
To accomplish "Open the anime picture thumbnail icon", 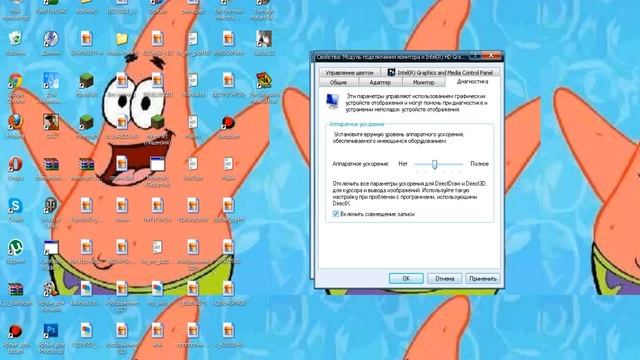I will pyautogui.click(x=264, y=39).
